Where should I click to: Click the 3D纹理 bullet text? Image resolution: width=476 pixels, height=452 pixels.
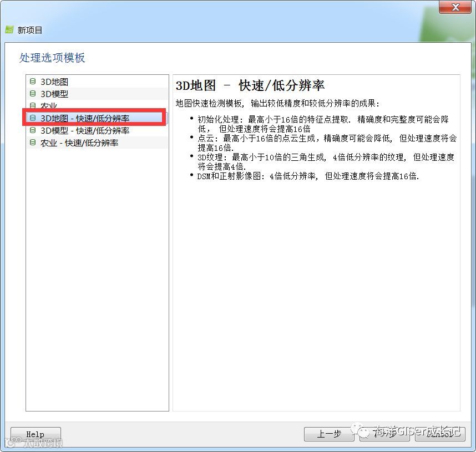point(326,162)
